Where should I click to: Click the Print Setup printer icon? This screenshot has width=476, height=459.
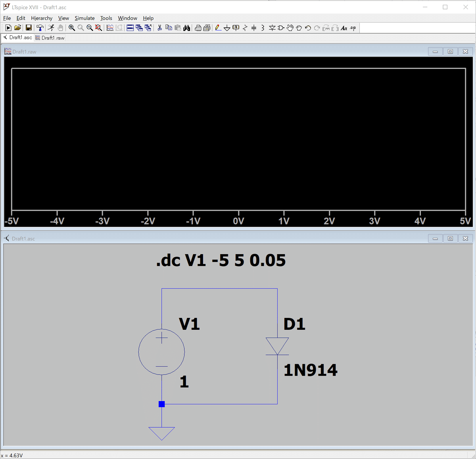click(x=198, y=28)
